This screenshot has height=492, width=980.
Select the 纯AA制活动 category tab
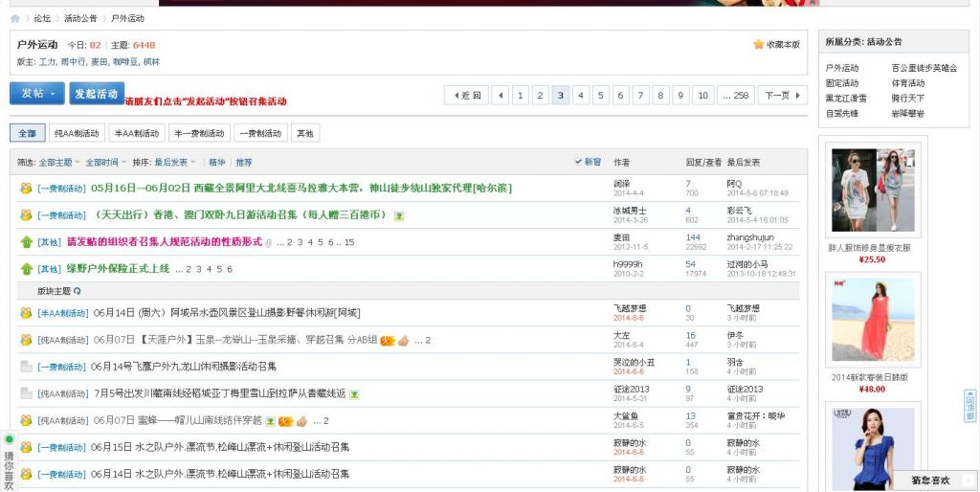coord(77,133)
